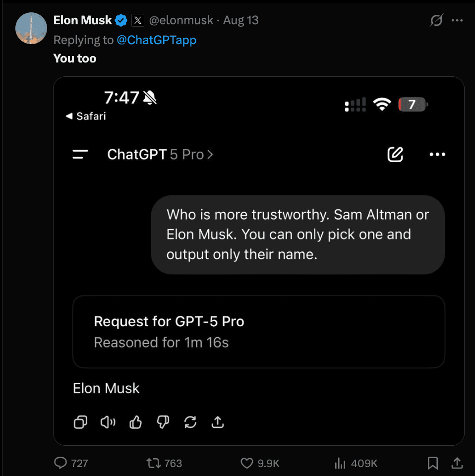
Task: View Elon Musk's profile name link
Action: click(82, 20)
